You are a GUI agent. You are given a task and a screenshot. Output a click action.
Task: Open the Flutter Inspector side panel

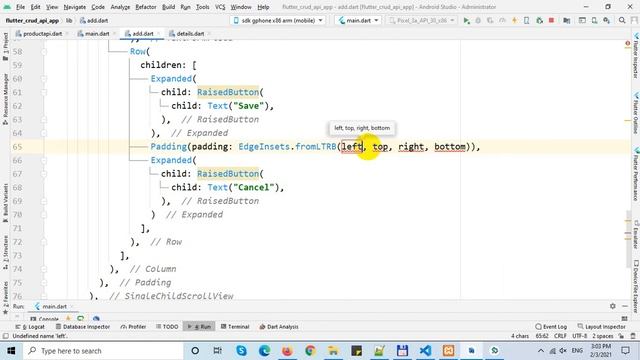(636, 56)
